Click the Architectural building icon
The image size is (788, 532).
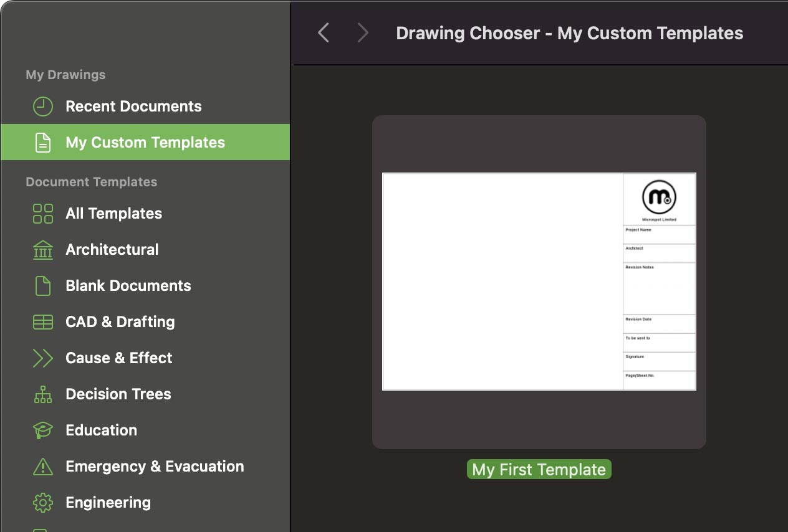point(42,250)
